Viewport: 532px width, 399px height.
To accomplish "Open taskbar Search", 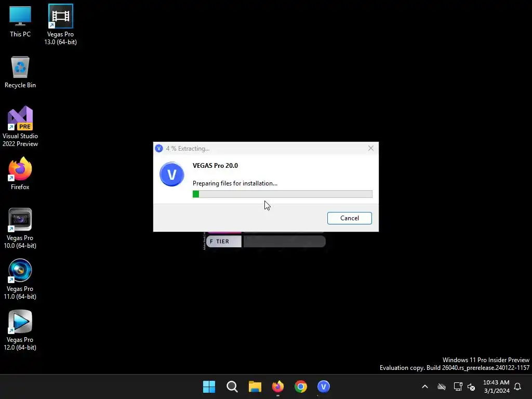I will coord(232,387).
